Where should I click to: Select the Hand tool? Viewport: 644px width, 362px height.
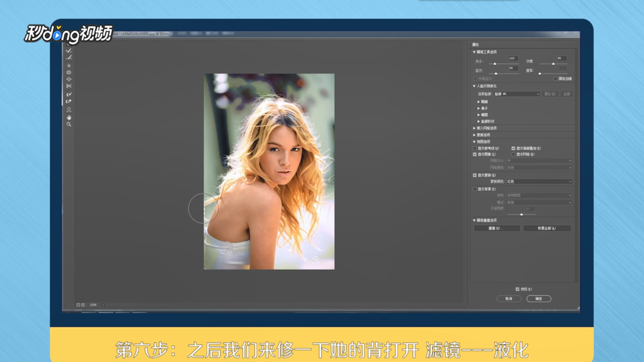pos(69,117)
